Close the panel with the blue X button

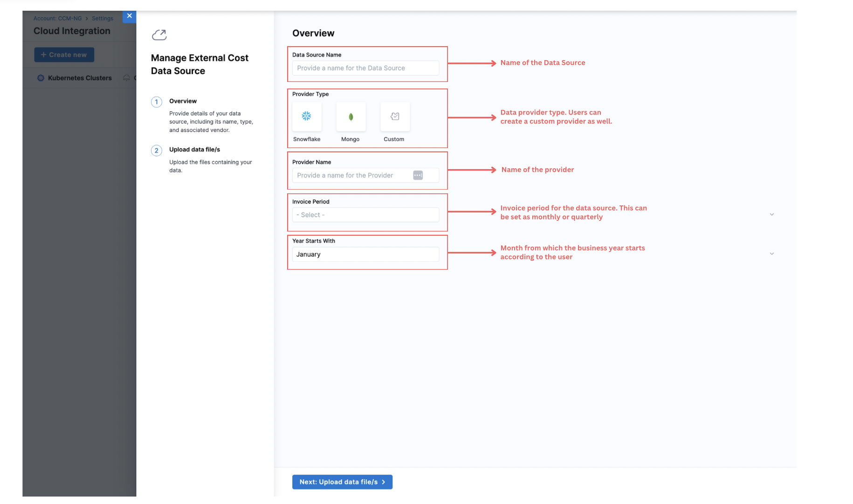pyautogui.click(x=129, y=16)
